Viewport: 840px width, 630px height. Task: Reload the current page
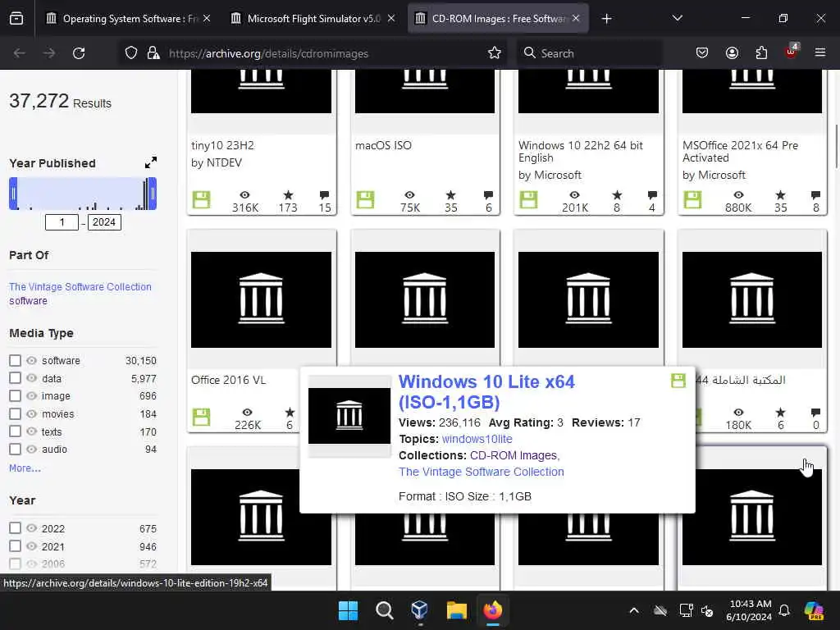[79, 53]
